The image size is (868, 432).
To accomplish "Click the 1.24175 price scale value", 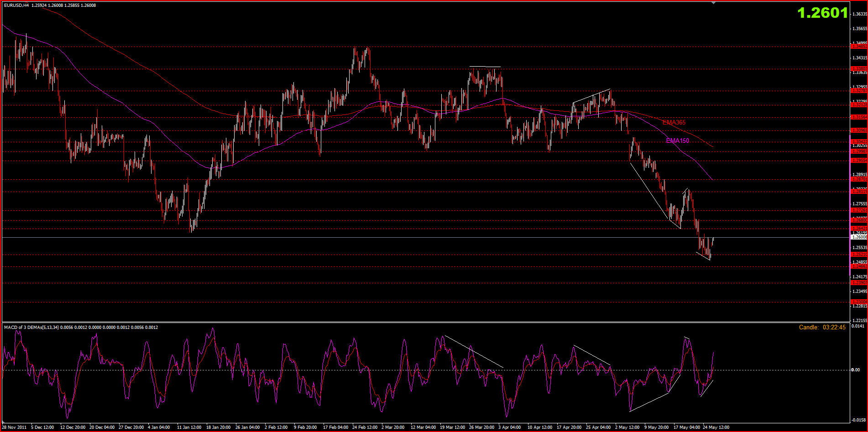I will click(860, 277).
